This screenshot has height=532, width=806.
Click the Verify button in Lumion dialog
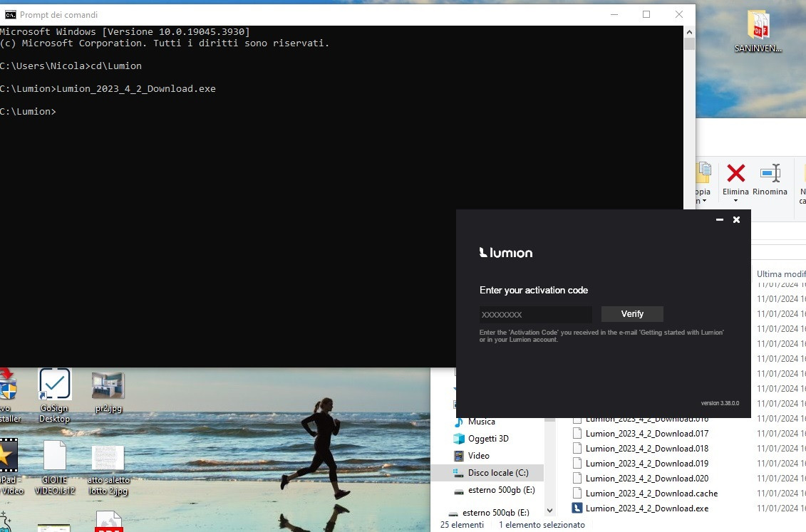point(632,314)
